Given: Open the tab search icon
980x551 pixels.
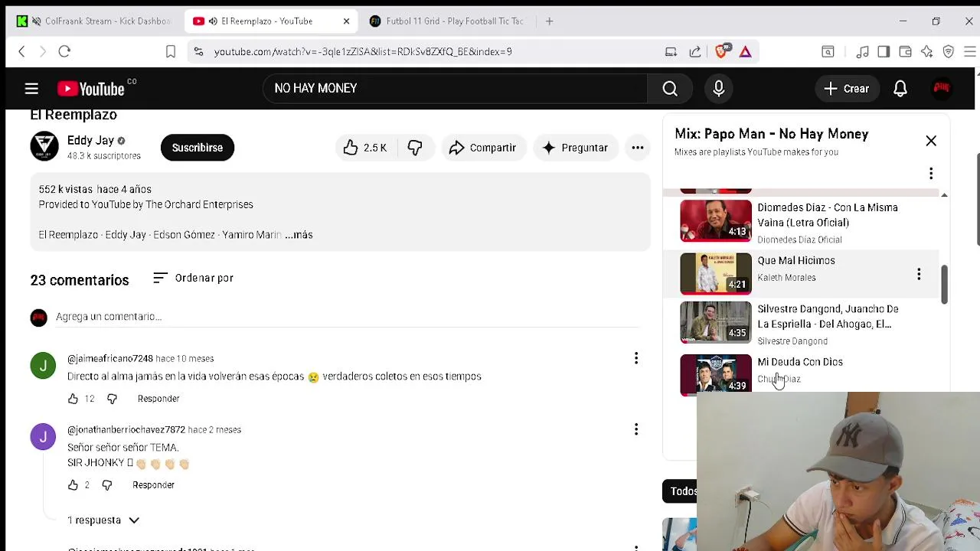Looking at the screenshot, I should [x=828, y=51].
